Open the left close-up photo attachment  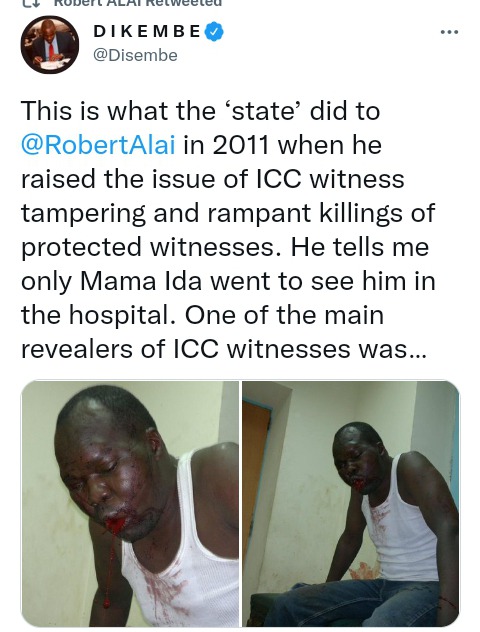(129, 504)
